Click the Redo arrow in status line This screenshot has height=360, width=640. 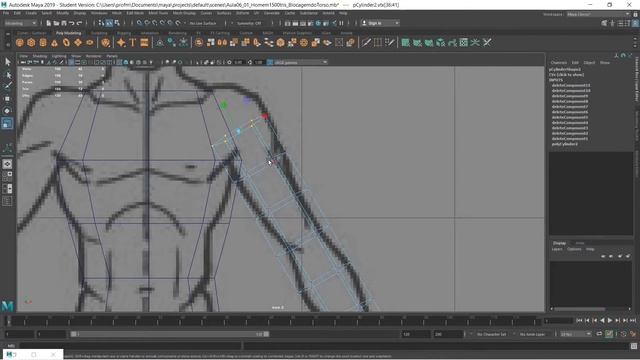[80, 23]
